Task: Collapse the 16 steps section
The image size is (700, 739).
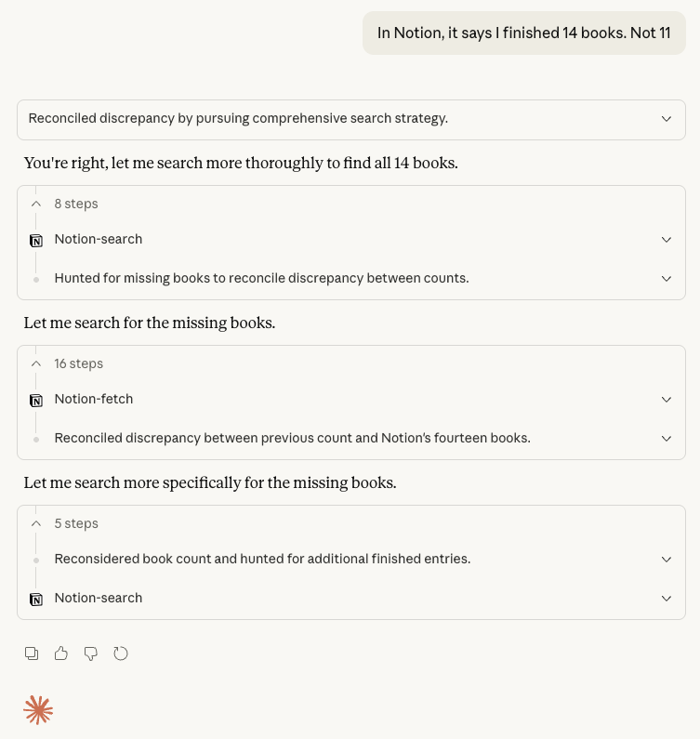Action: click(36, 363)
